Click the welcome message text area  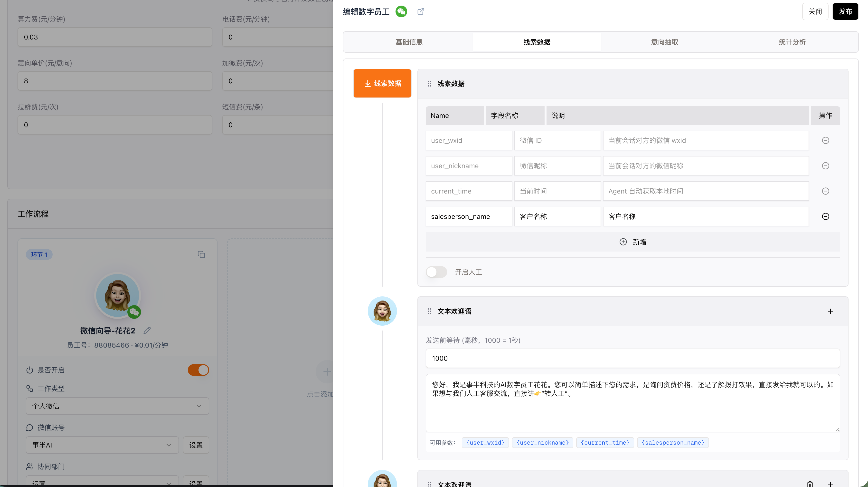point(633,403)
